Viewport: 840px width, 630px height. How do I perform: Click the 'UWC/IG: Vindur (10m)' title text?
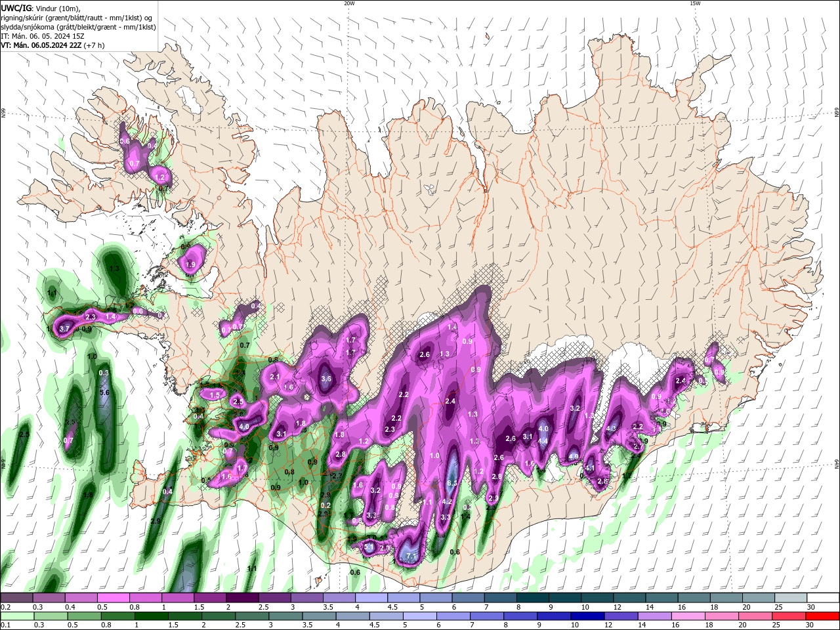click(x=41, y=8)
